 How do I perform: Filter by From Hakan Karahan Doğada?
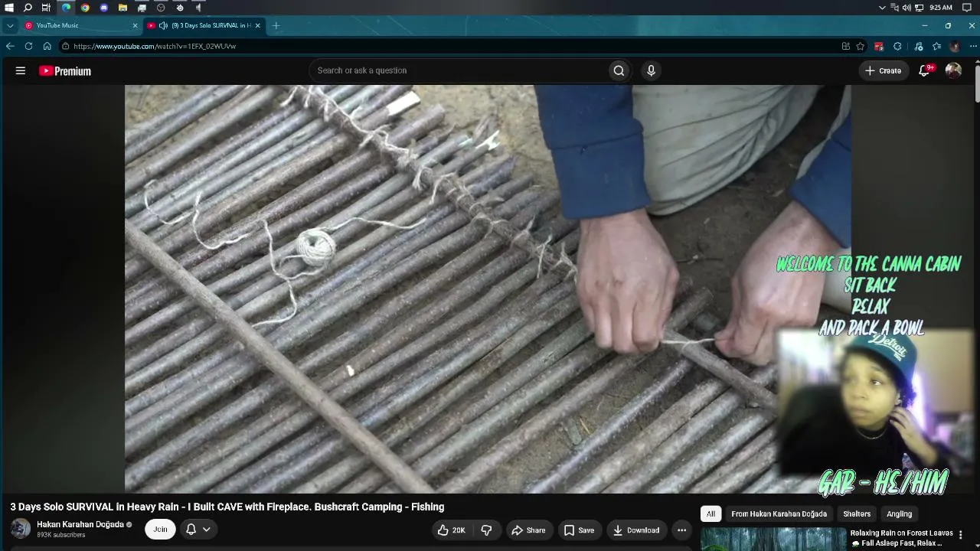click(x=779, y=514)
